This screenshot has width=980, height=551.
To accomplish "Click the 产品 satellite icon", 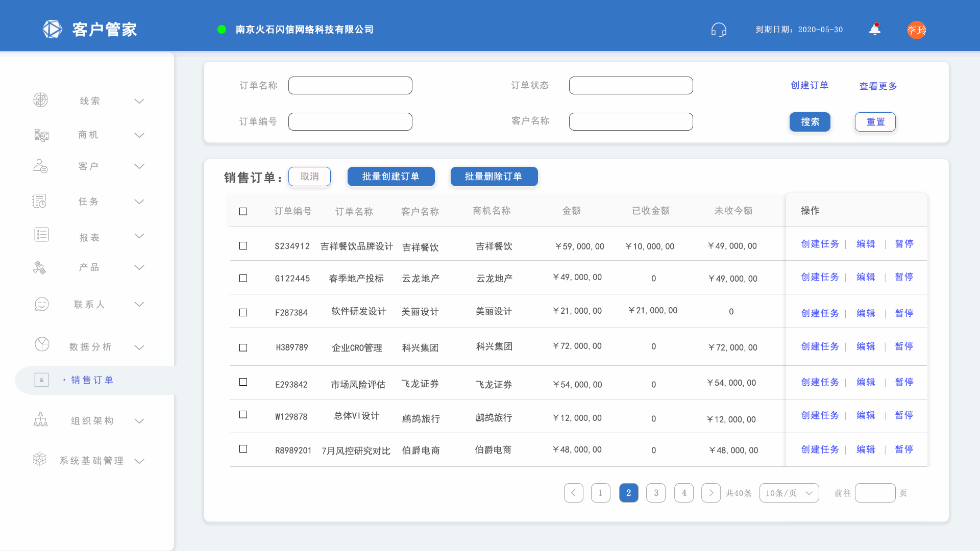I will click(40, 267).
